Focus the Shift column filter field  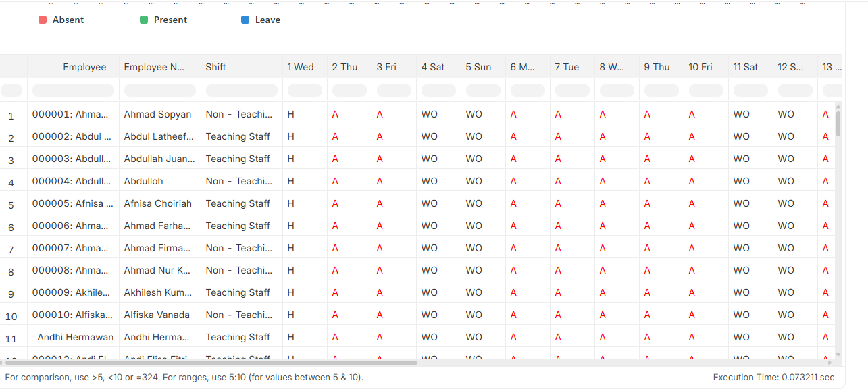pyautogui.click(x=241, y=90)
